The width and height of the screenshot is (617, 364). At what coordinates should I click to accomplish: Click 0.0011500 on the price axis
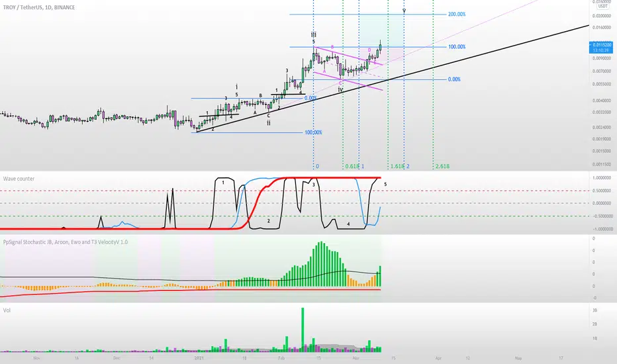point(602,165)
